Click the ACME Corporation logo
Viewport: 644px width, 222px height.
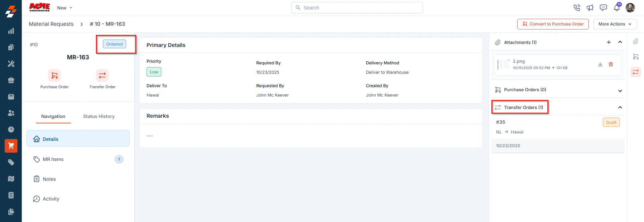(40, 7)
